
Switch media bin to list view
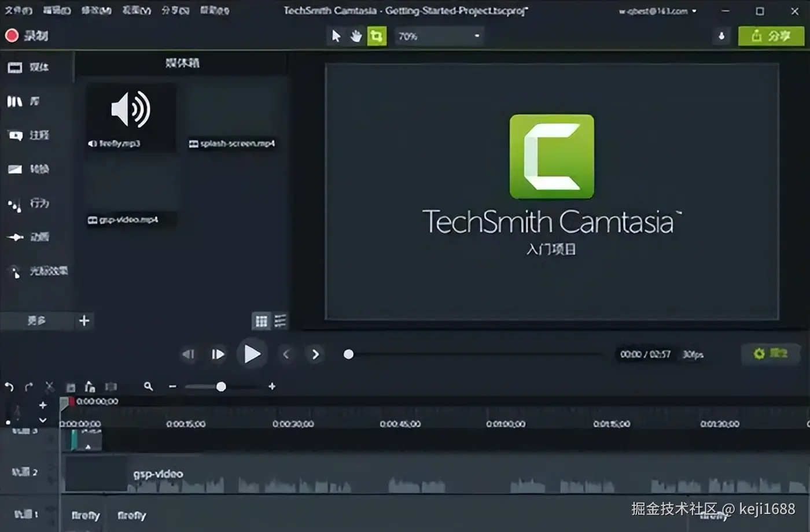(x=280, y=321)
